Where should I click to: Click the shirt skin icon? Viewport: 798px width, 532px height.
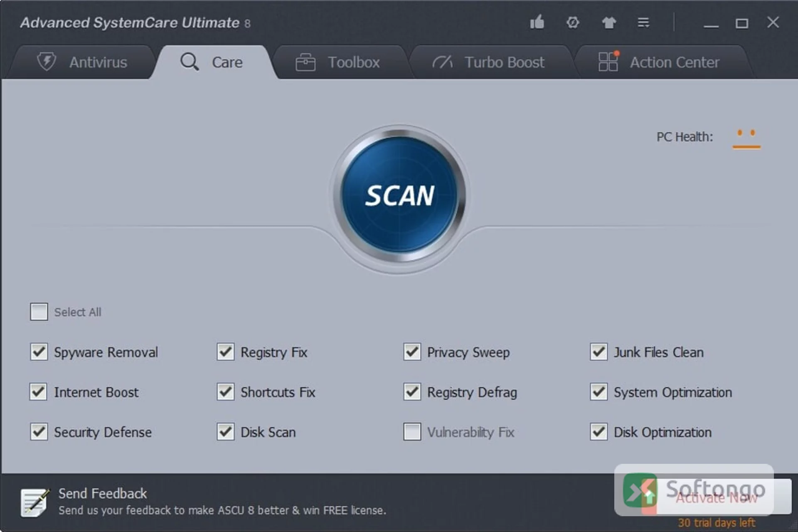[x=609, y=22]
